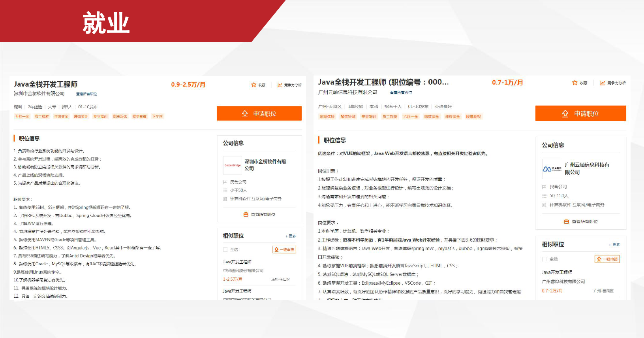Viewport: 644px width, 338px height.
Task: Click the 就业 slide title
Action: point(106,23)
